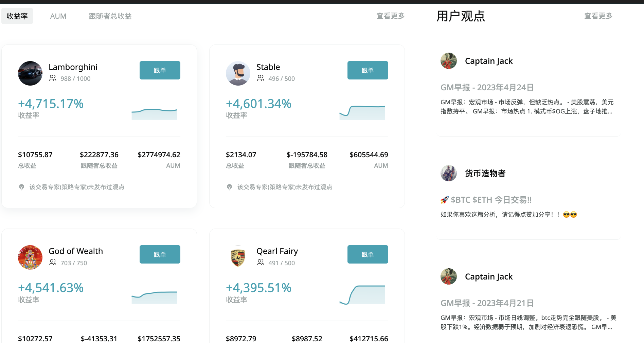Click Qearl Fairy's Porsche crest avatar
The image size is (644, 343).
tap(238, 257)
